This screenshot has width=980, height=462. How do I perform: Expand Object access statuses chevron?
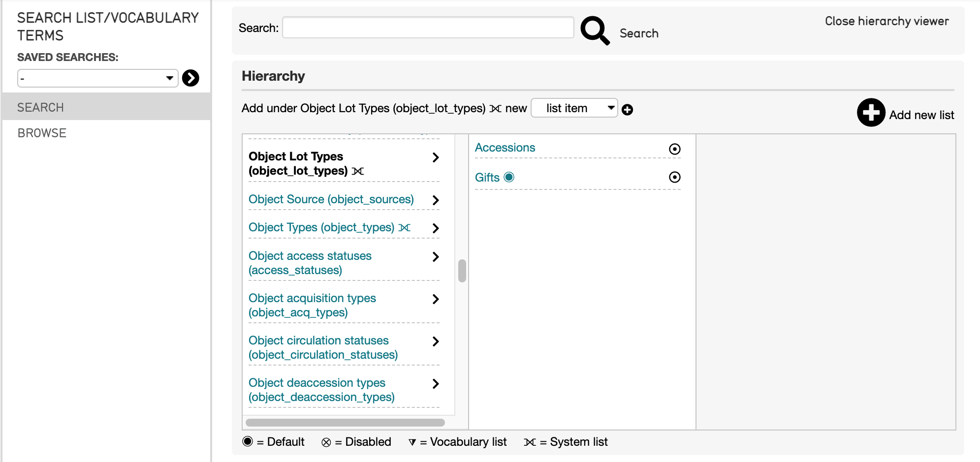tap(435, 257)
